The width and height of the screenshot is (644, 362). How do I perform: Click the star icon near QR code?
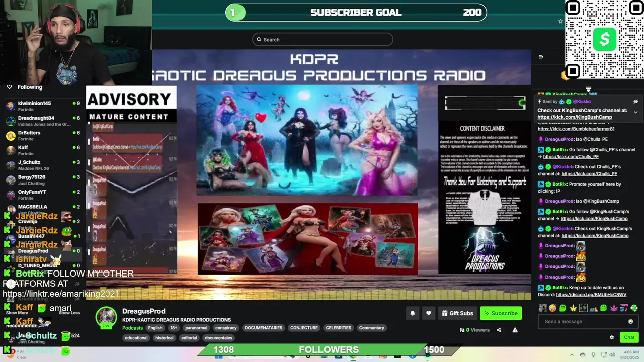pyautogui.click(x=560, y=21)
